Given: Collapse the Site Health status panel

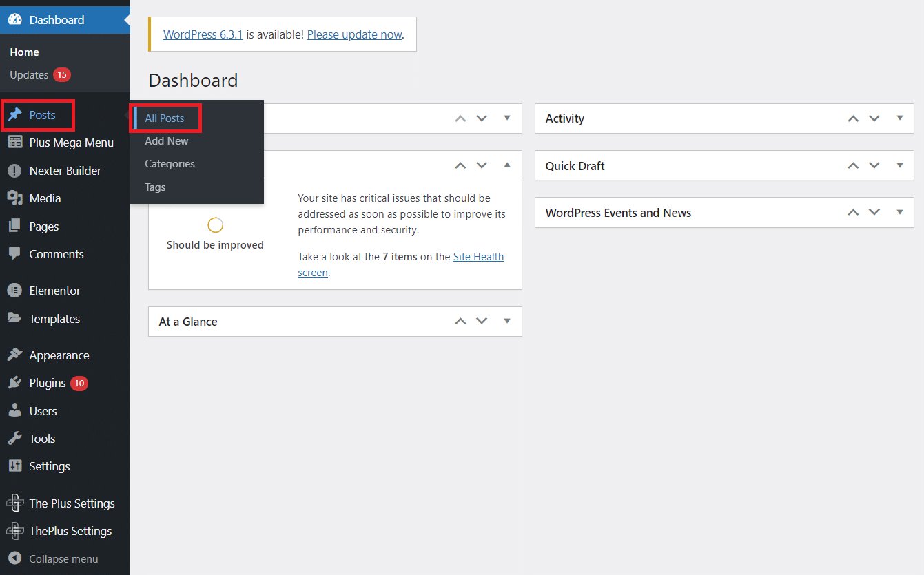Looking at the screenshot, I should (x=507, y=165).
